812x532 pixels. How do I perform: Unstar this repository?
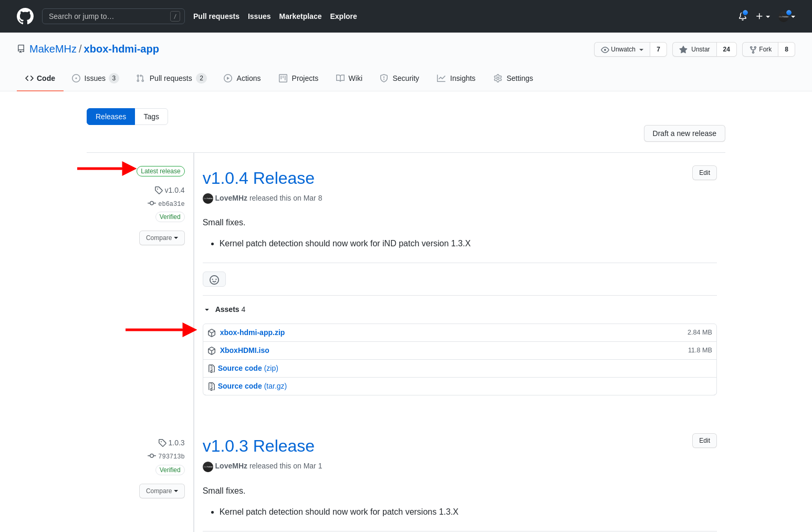[695, 49]
